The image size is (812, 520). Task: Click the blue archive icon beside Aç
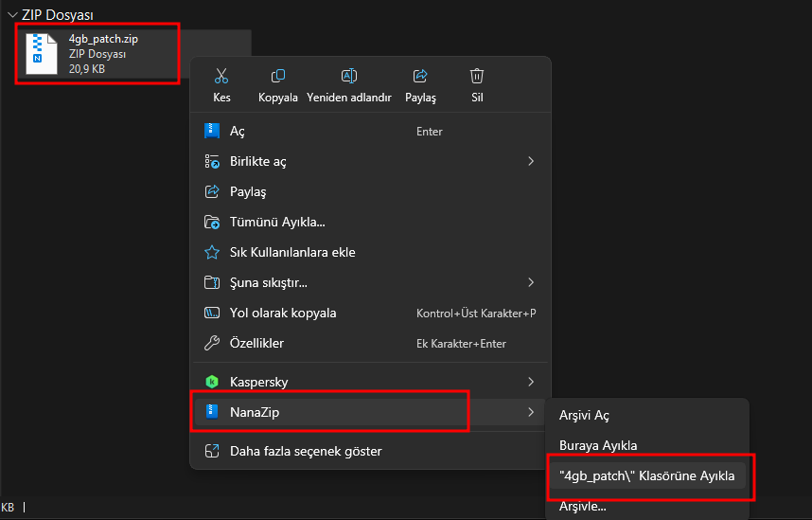212,131
